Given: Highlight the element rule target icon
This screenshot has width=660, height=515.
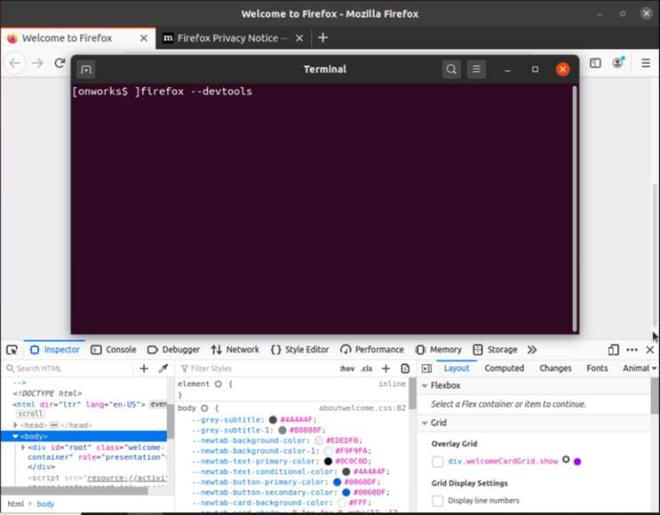Looking at the screenshot, I should point(218,384).
